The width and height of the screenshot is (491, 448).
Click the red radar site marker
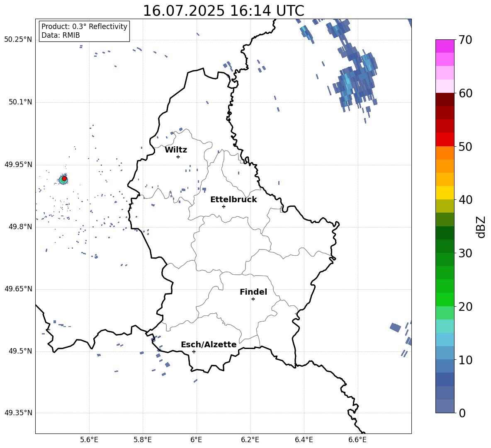click(64, 179)
